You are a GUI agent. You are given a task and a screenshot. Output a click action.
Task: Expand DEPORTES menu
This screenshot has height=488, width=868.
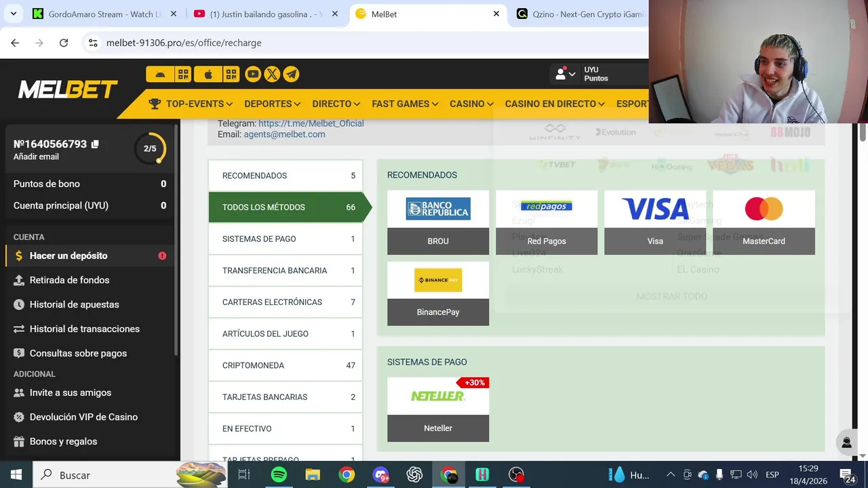tap(273, 104)
